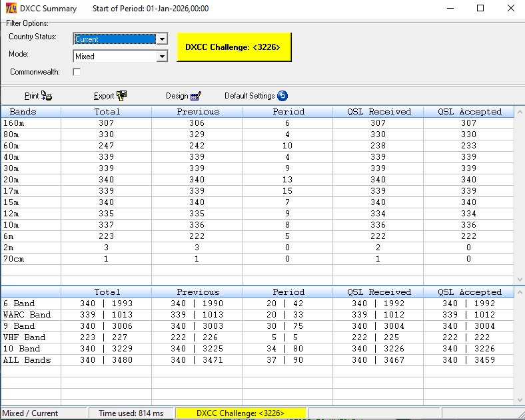Select the 6m band row label
The width and height of the screenshot is (525, 420).
9,236
